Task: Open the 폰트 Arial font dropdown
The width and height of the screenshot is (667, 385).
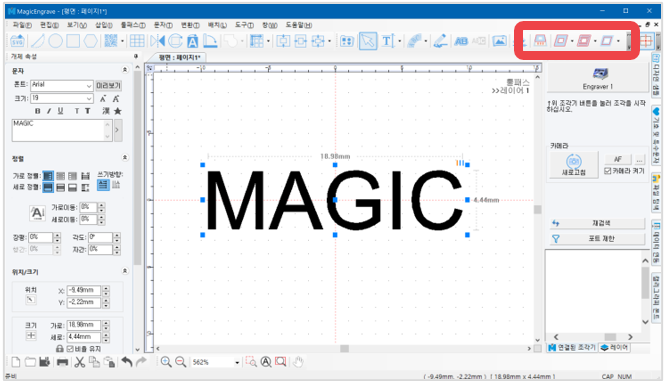Action: [x=88, y=85]
